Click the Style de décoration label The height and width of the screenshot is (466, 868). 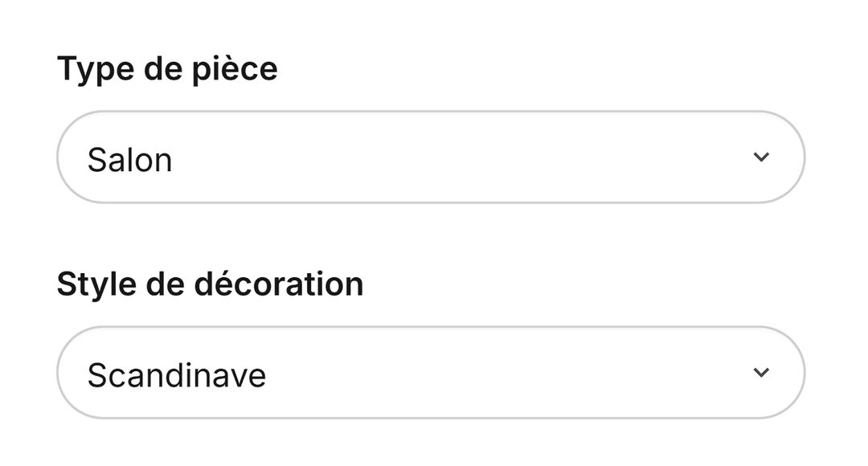click(x=210, y=284)
